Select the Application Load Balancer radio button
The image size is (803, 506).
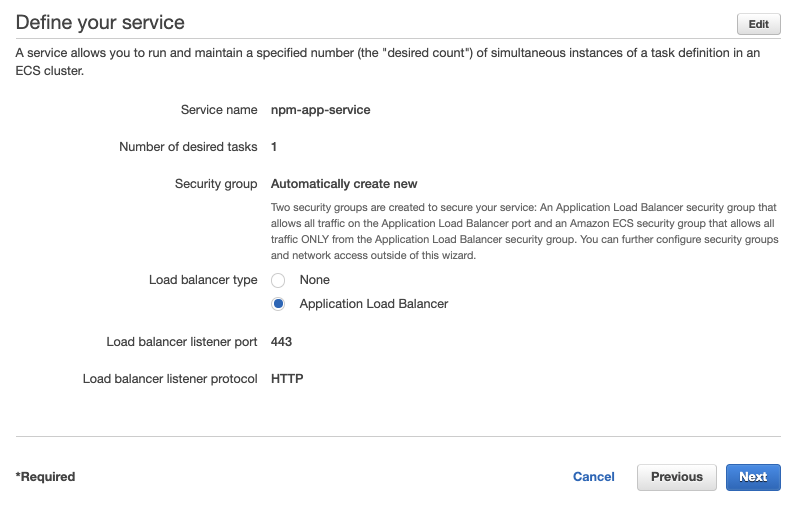click(278, 304)
